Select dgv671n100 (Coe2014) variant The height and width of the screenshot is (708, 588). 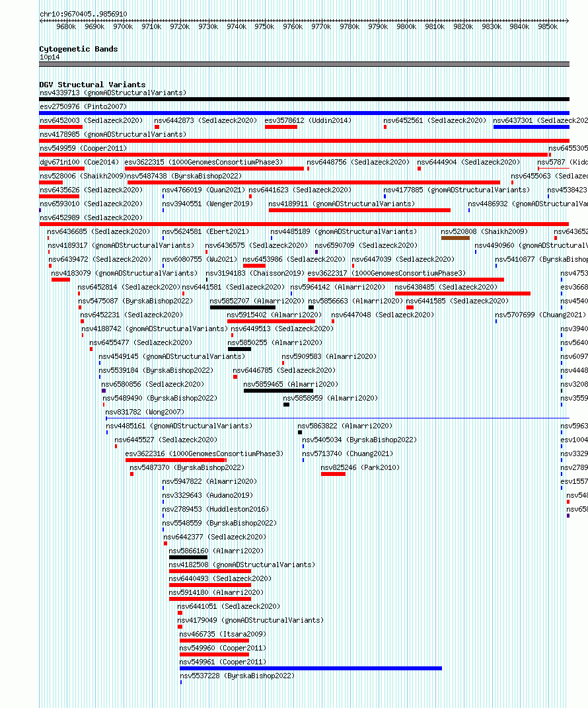[79, 162]
